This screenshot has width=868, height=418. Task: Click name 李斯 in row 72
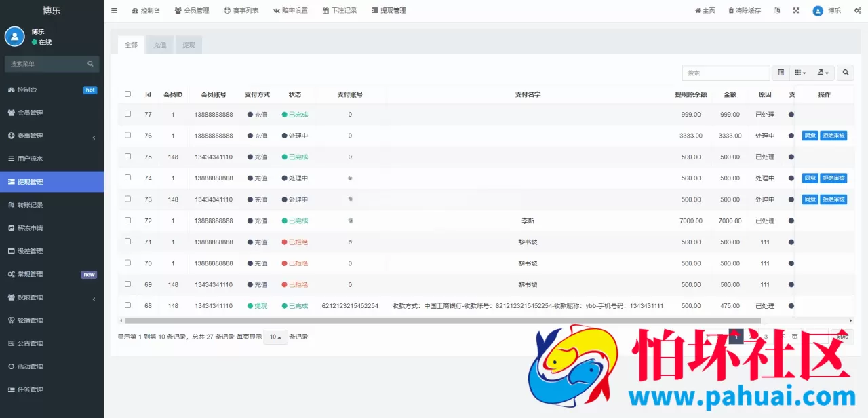point(528,221)
